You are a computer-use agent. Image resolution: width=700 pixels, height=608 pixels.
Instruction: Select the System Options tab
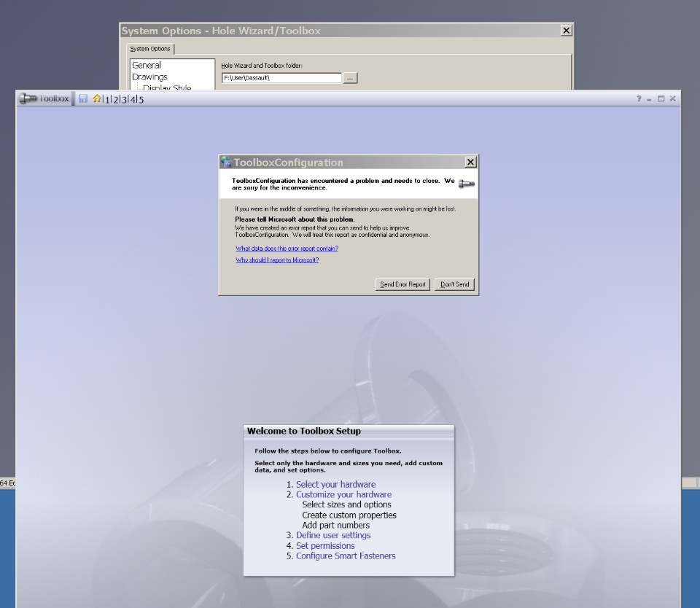[x=150, y=49]
